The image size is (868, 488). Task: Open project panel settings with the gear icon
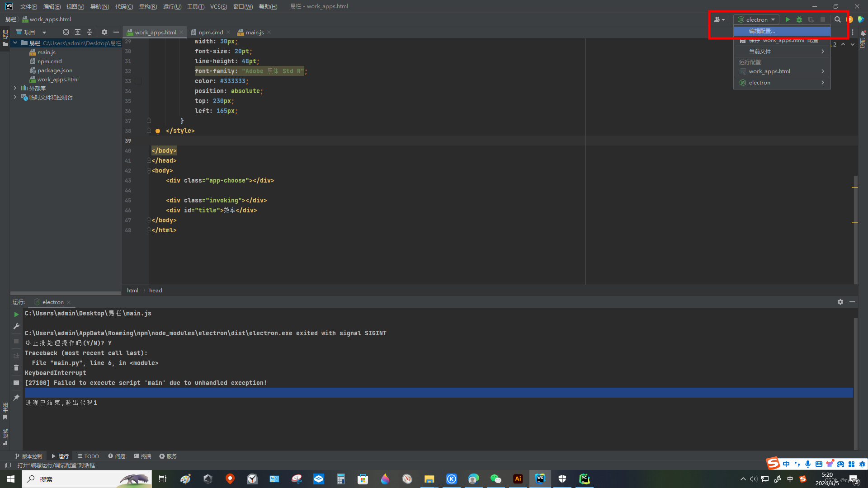[104, 32]
